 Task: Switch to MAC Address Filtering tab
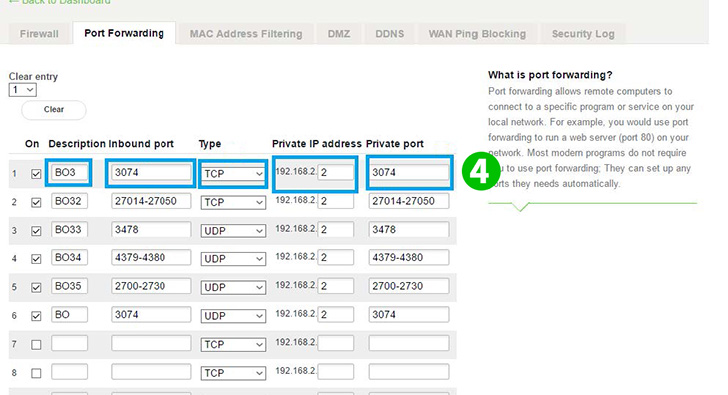click(x=246, y=34)
